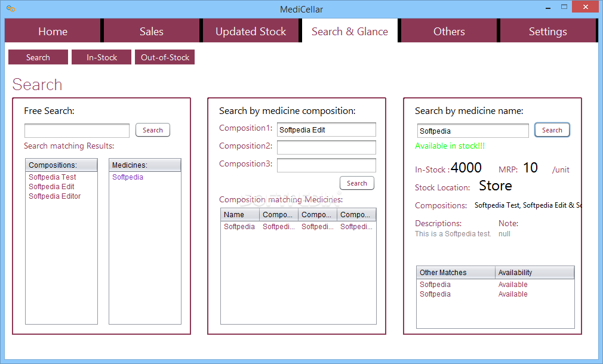Click the description 'This is a Softpedia test.'
This screenshot has width=603, height=364.
click(x=453, y=234)
